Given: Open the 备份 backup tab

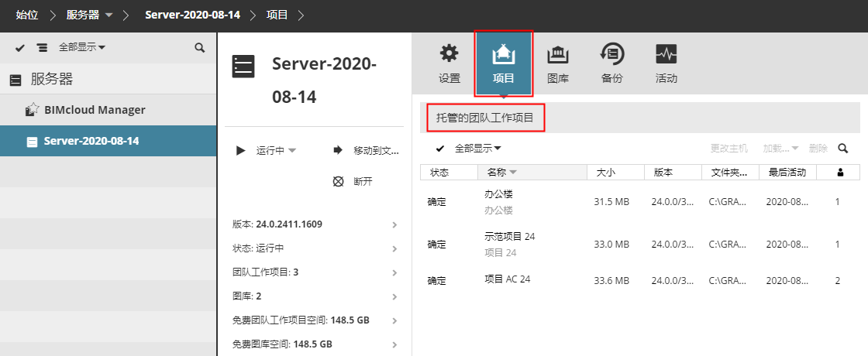Looking at the screenshot, I should [611, 63].
